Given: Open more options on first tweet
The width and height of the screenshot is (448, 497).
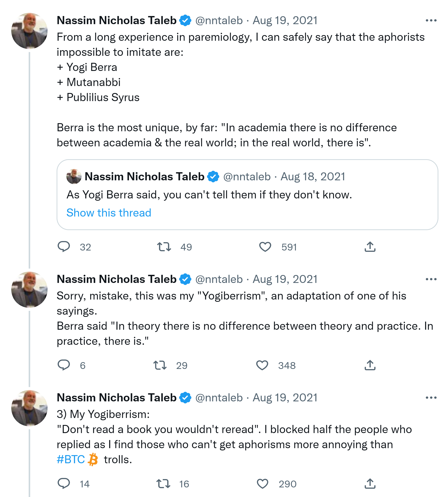Looking at the screenshot, I should tap(431, 20).
